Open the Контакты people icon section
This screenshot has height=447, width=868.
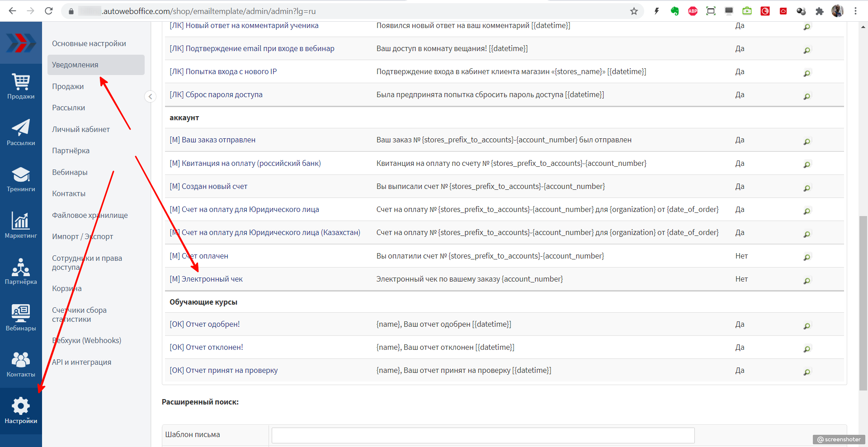tap(21, 364)
